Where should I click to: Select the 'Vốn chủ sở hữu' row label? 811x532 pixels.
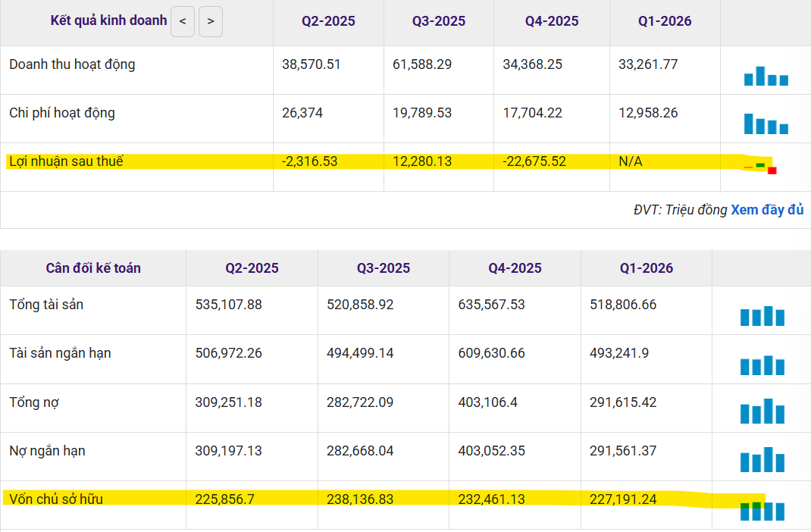56,499
